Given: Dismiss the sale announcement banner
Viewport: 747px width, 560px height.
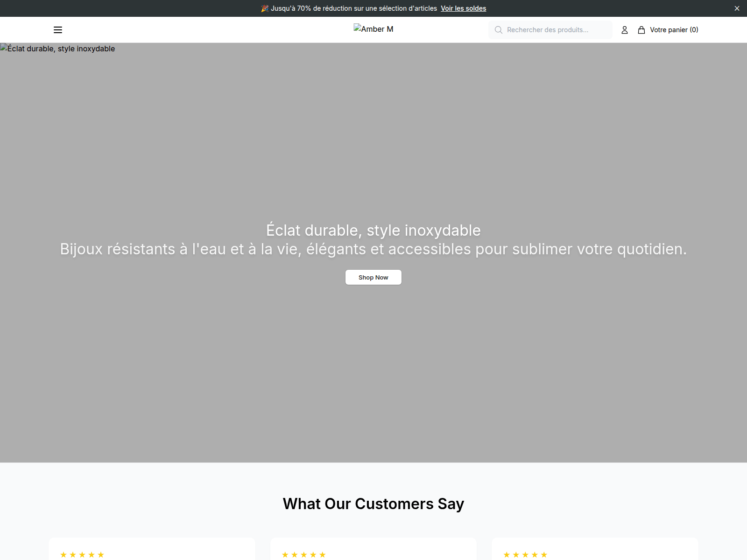Looking at the screenshot, I should (737, 8).
